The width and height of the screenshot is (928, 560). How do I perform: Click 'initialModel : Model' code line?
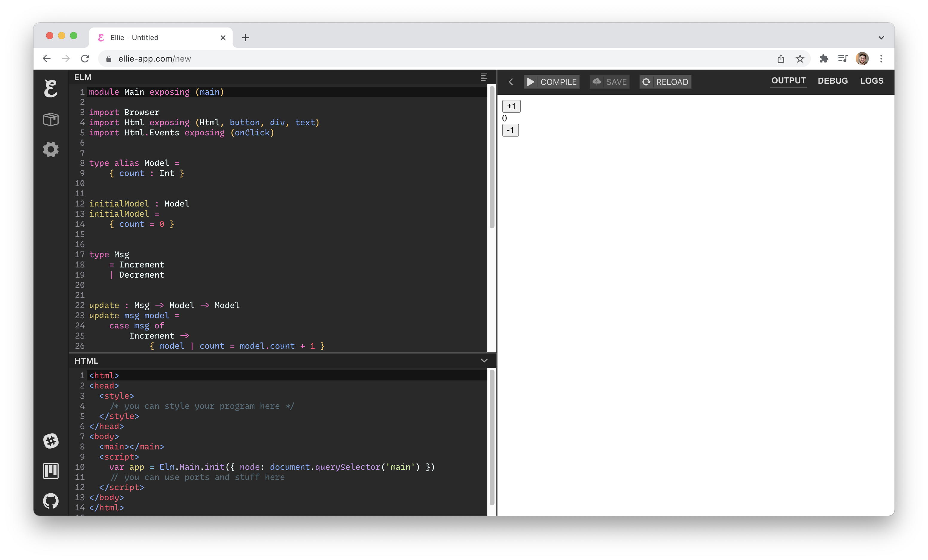(139, 204)
